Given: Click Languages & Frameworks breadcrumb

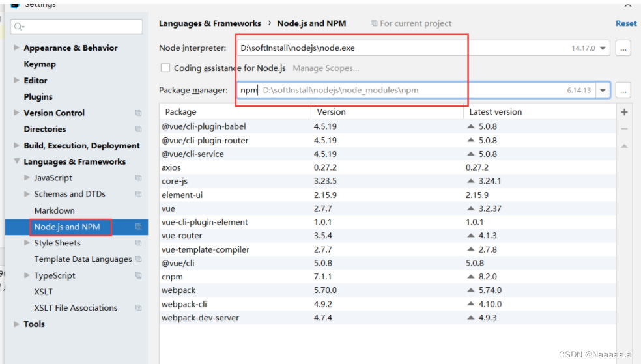Looking at the screenshot, I should coord(210,23).
